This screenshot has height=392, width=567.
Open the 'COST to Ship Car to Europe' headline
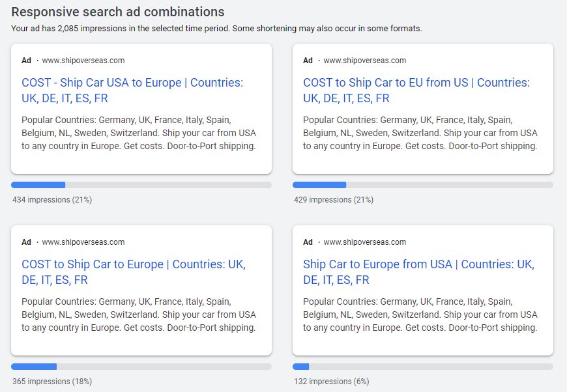134,272
